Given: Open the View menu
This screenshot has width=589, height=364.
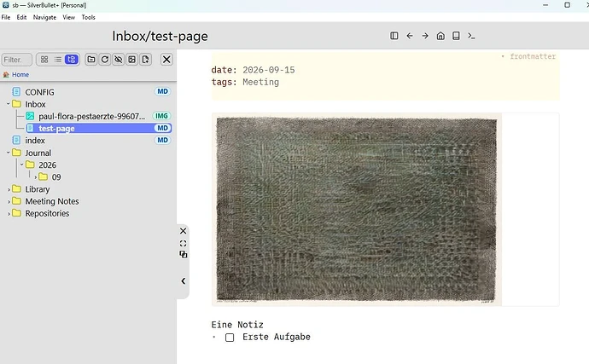Looking at the screenshot, I should click(x=69, y=17).
